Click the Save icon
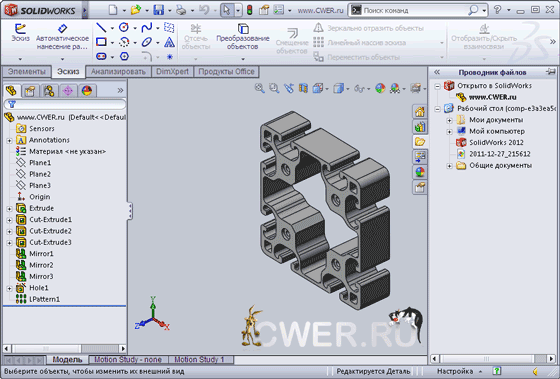Screen dimensions: 560x379 (159, 10)
